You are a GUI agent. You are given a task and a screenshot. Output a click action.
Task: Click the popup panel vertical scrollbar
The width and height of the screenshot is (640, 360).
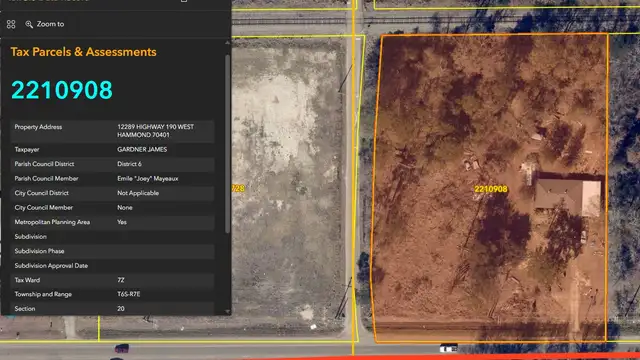point(227,144)
